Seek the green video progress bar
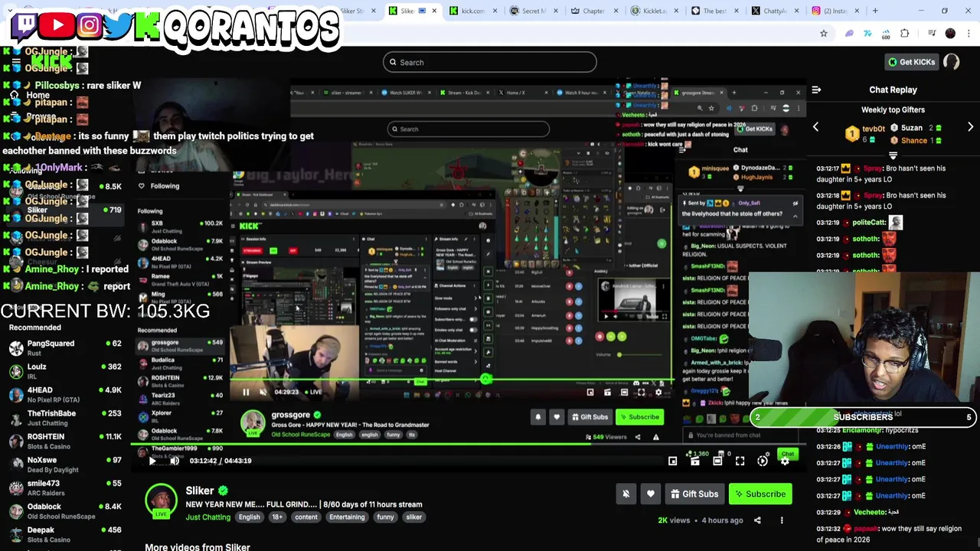Viewport: 980px width, 551px height. (467, 444)
